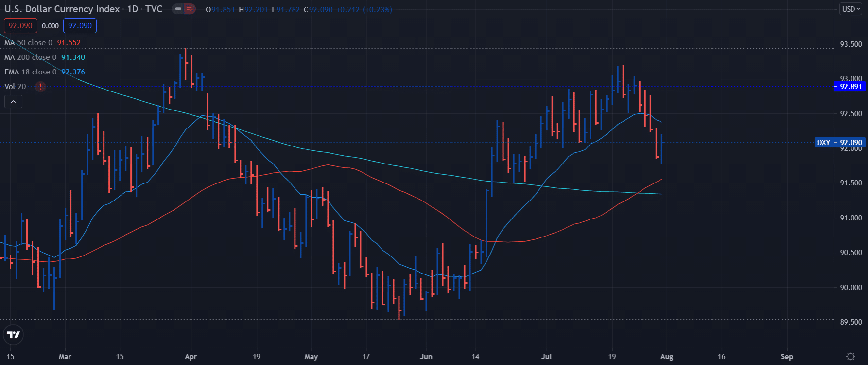868x365 pixels.
Task: Click the Aug label on time axis
Action: tap(667, 357)
